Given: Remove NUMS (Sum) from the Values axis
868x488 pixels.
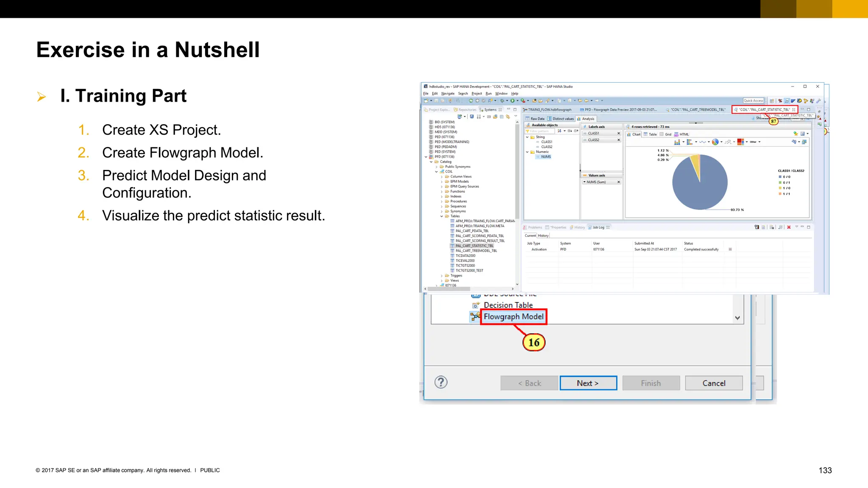Looking at the screenshot, I should pos(618,182).
